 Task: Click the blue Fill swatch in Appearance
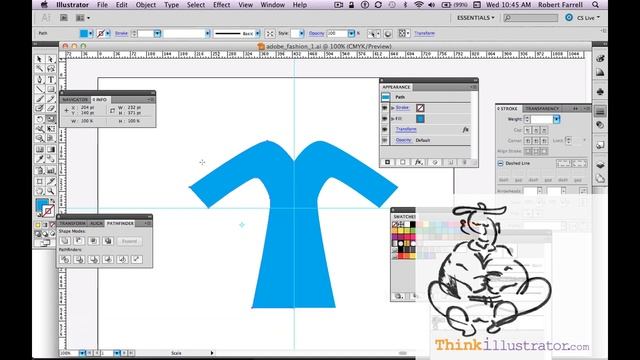pyautogui.click(x=420, y=118)
